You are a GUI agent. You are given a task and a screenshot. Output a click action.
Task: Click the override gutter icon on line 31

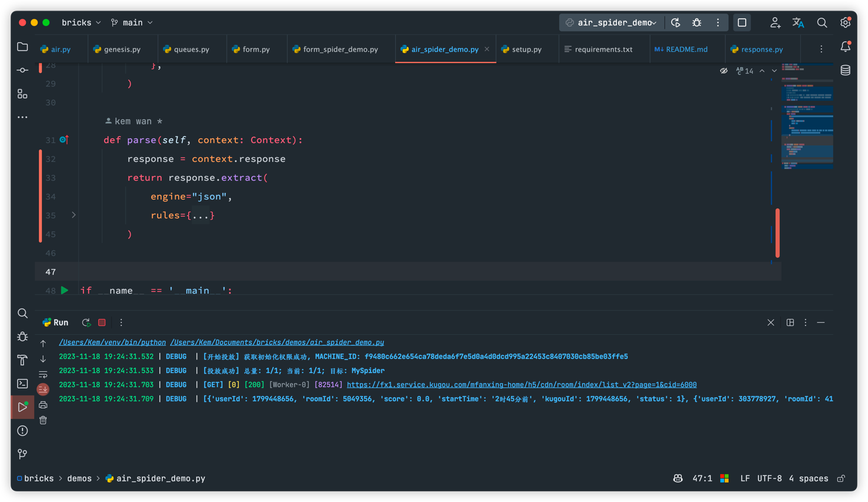click(64, 139)
